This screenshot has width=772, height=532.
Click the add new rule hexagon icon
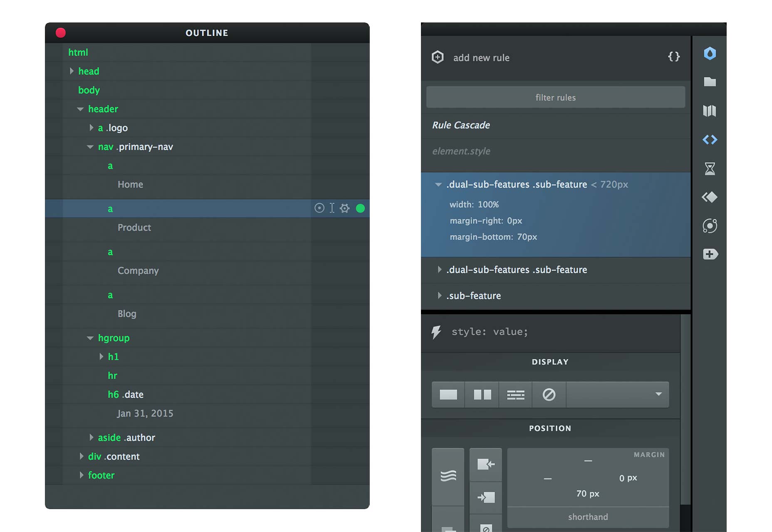438,57
